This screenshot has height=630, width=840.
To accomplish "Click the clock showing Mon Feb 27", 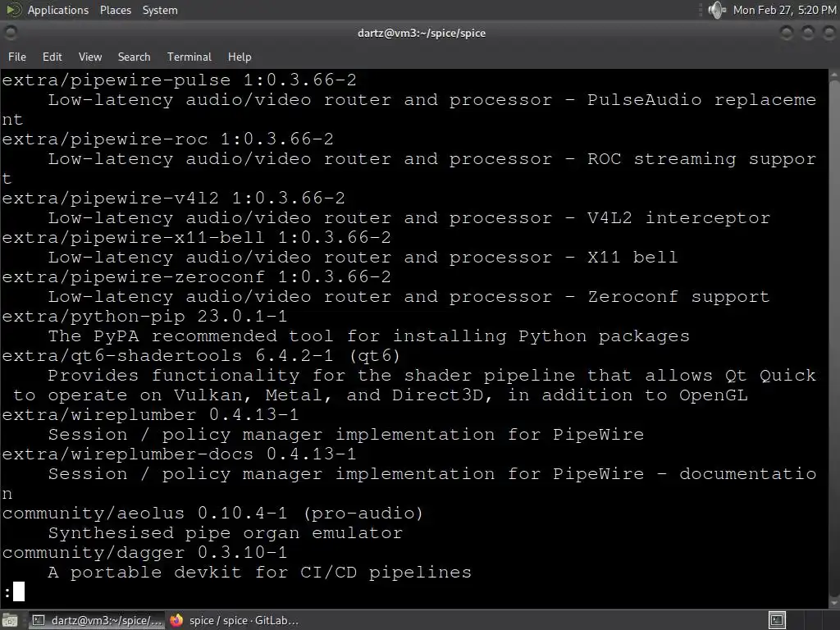I will click(x=784, y=10).
